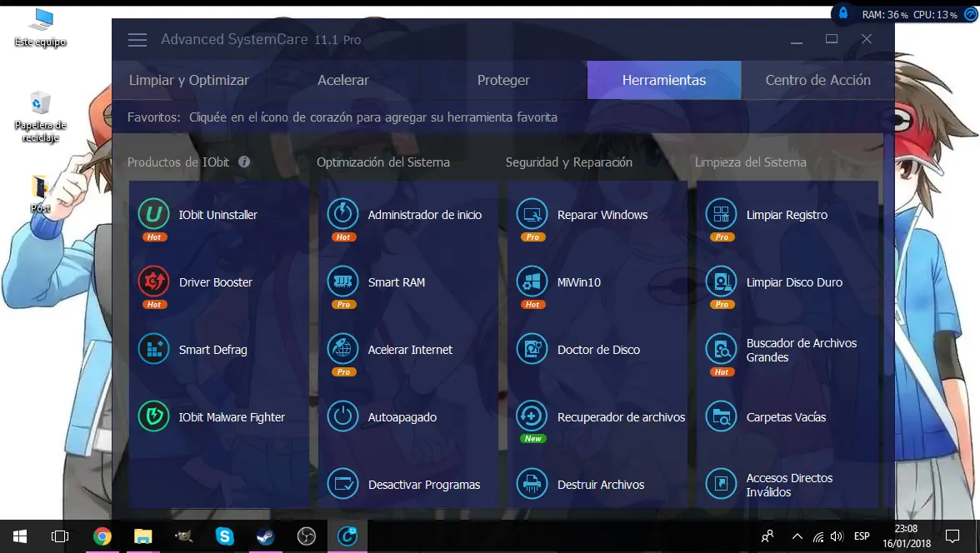The image size is (980, 553).
Task: Open OBS Studio from the taskbar
Action: click(x=307, y=536)
